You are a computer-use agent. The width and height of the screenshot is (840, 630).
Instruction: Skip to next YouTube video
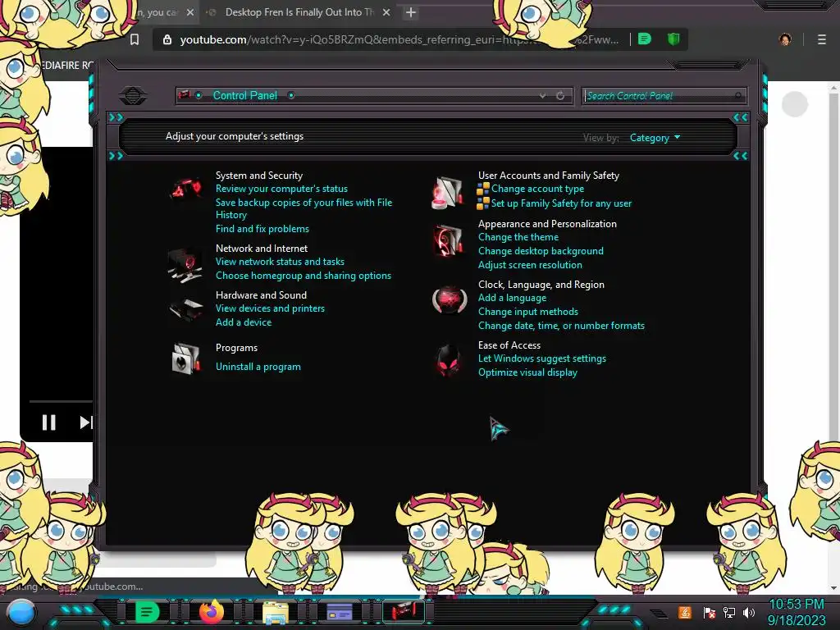(85, 422)
